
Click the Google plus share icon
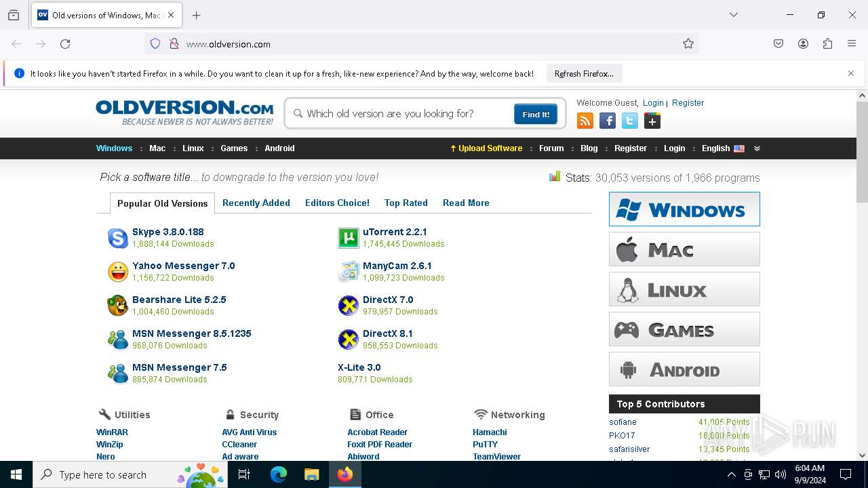click(x=652, y=121)
